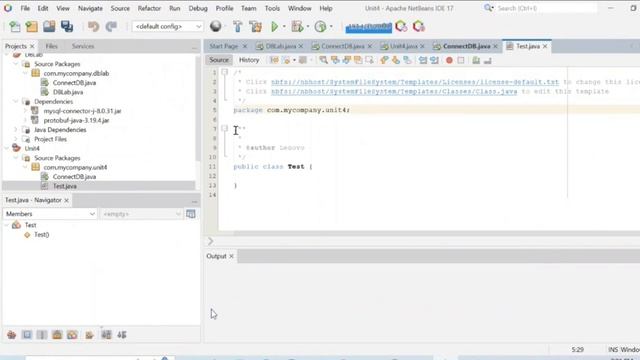The width and height of the screenshot is (640, 360).
Task: Open the Tools menu
Action: (272, 8)
